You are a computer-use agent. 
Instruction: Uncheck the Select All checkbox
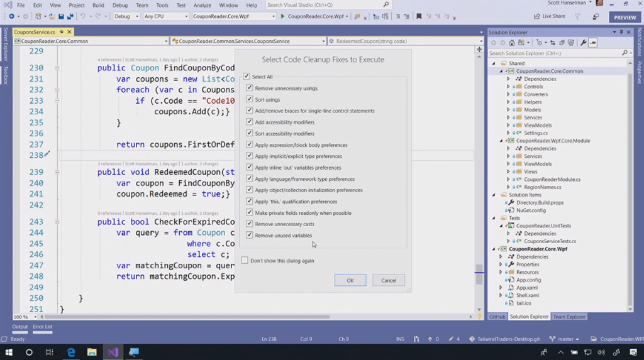pyautogui.click(x=247, y=77)
